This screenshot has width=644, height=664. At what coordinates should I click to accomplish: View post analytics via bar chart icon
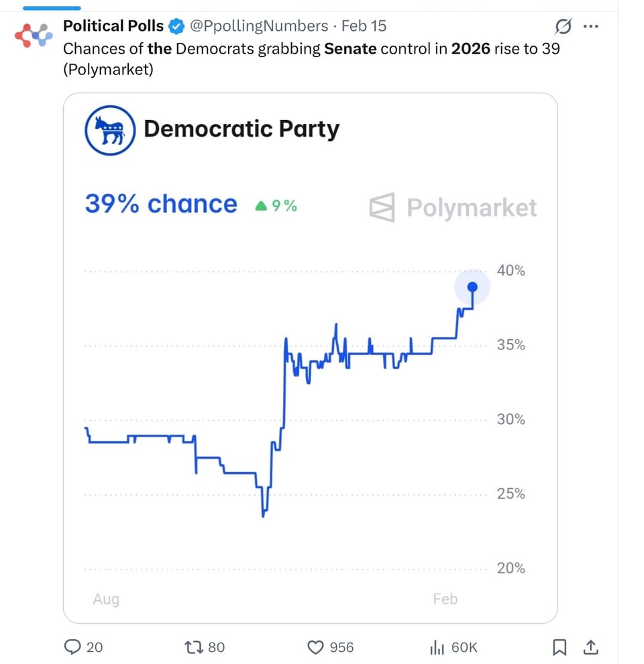pyautogui.click(x=436, y=647)
